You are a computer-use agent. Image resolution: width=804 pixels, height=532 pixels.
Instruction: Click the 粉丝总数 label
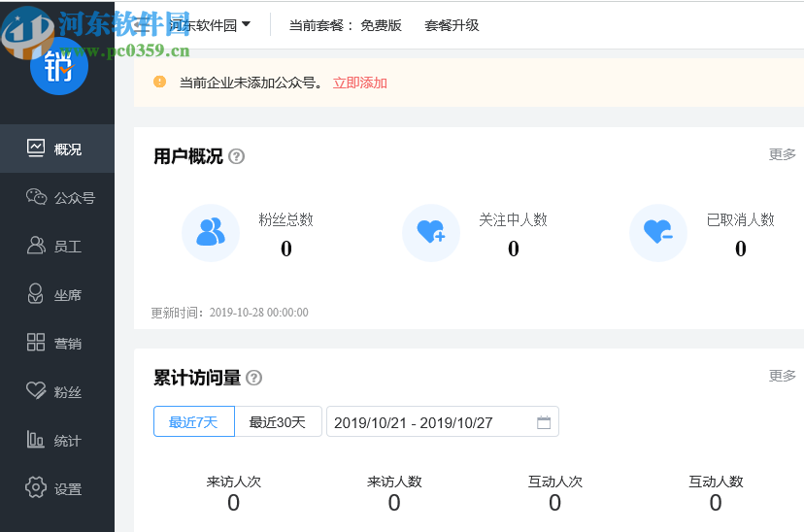click(x=285, y=219)
